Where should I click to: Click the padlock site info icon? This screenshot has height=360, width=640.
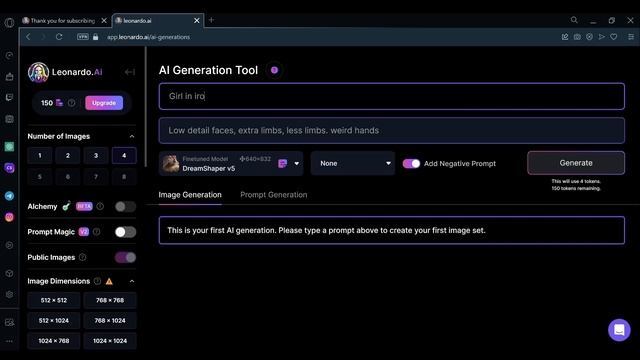point(96,37)
